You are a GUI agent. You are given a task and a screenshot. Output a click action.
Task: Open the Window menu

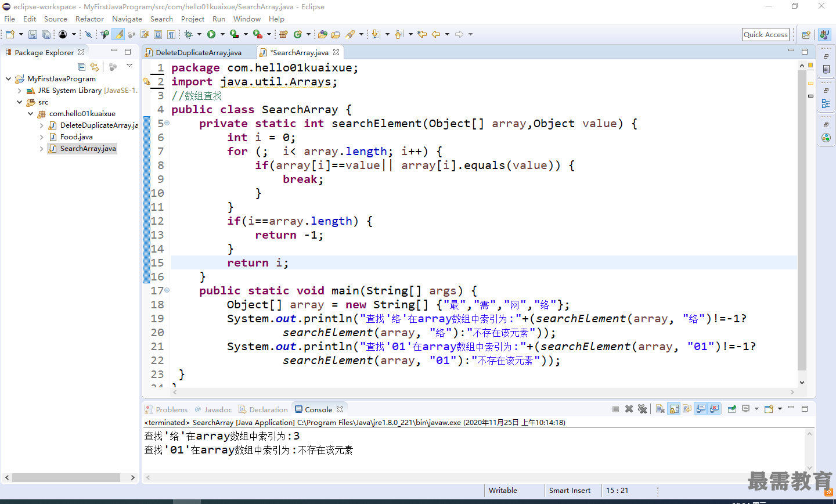[247, 19]
